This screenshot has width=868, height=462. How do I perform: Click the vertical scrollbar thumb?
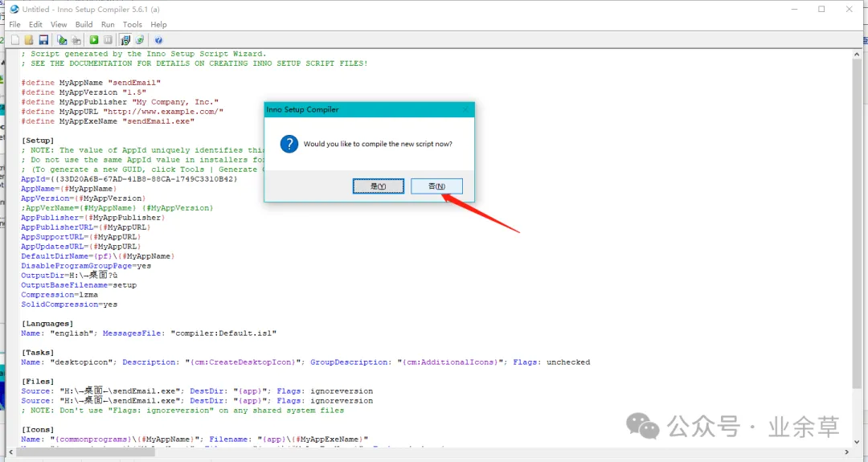[x=857, y=223]
